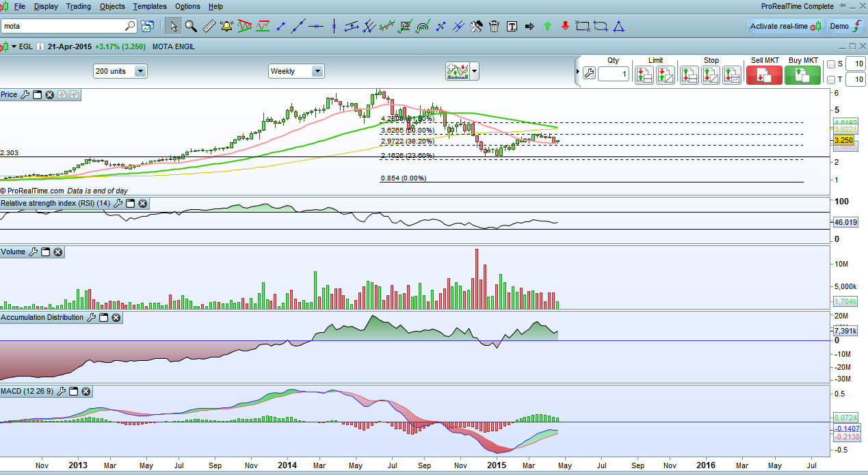
Task: Select the ruler measurement tool
Action: pos(209,26)
